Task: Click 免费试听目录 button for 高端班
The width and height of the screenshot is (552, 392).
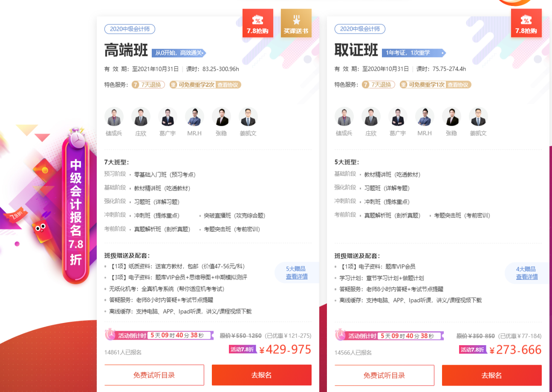Action: [154, 375]
